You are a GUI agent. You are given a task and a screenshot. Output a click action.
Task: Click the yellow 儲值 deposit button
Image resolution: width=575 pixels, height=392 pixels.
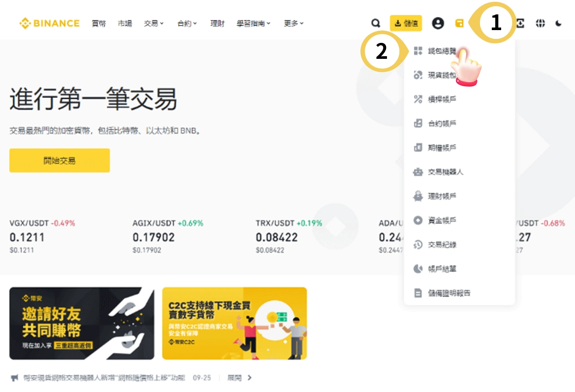406,23
